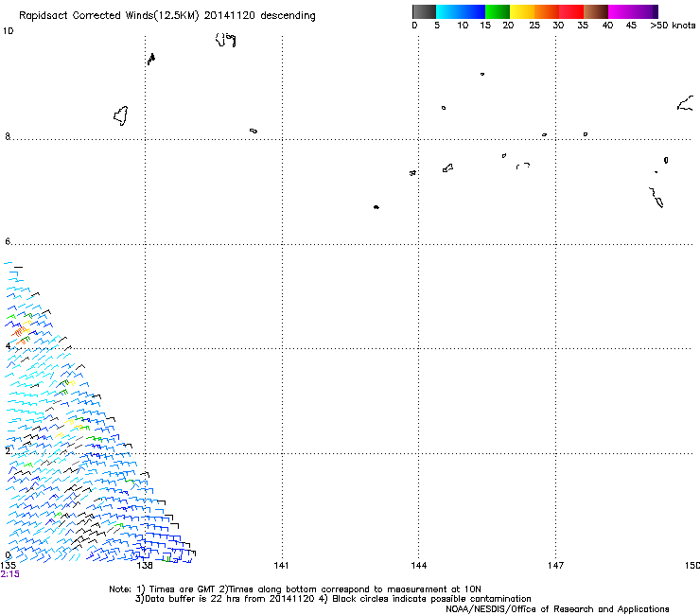Click the '40' legend label
This screenshot has width=700, height=615.
[x=607, y=26]
